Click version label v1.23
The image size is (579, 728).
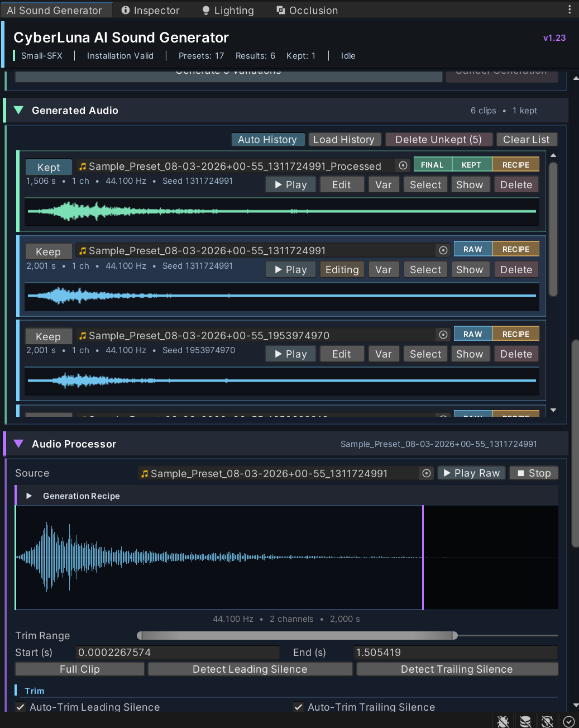point(554,37)
